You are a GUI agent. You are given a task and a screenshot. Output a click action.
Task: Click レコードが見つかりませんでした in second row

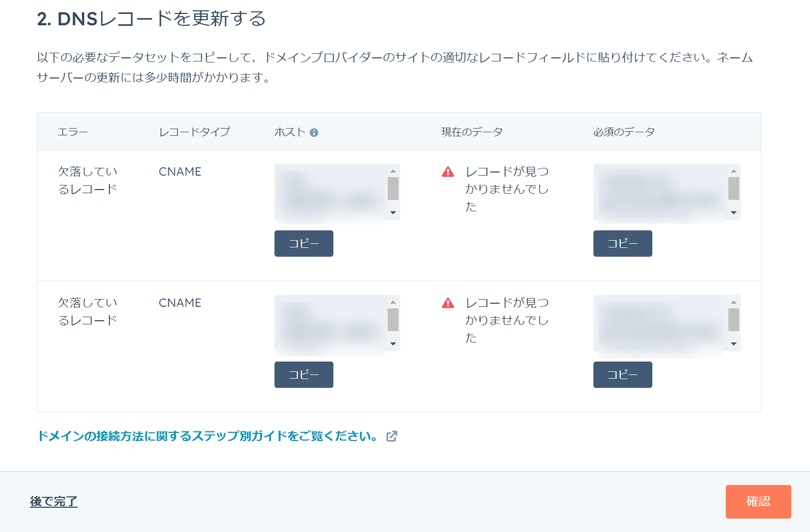(x=507, y=320)
